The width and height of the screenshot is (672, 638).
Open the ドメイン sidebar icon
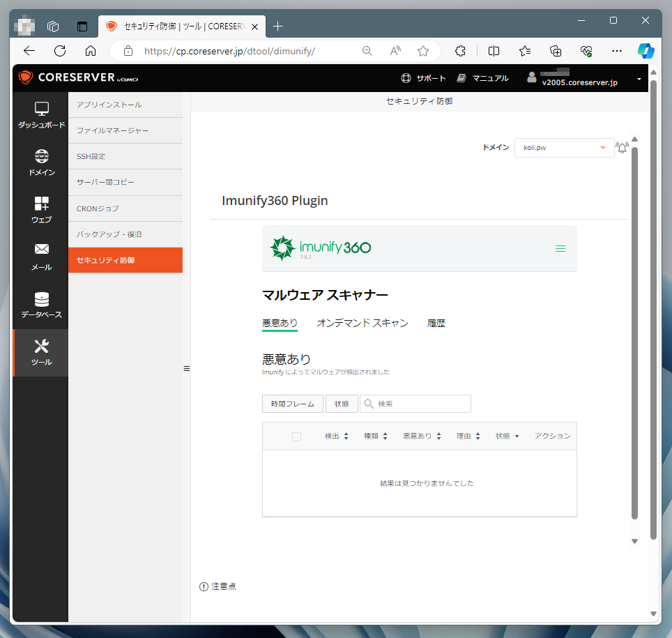click(x=41, y=162)
